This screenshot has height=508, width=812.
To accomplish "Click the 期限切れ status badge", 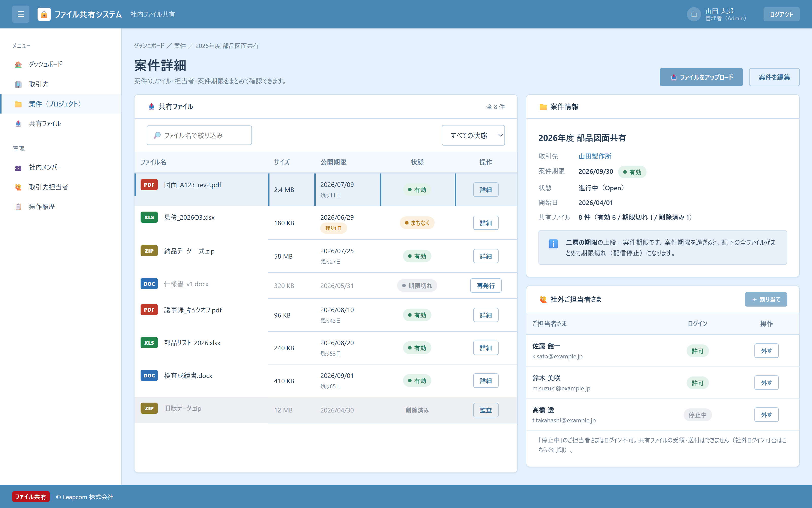I will [417, 286].
